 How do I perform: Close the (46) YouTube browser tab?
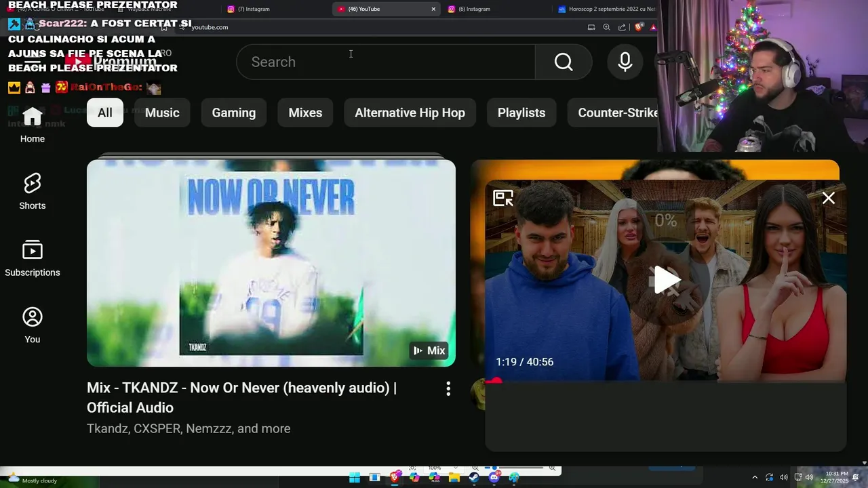[433, 9]
